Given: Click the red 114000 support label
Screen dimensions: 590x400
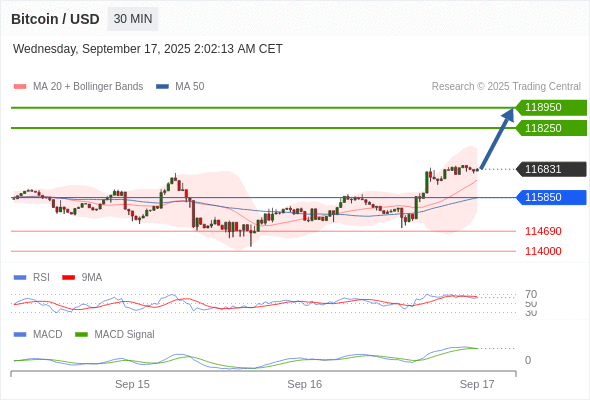Looking at the screenshot, I should coord(543,251).
